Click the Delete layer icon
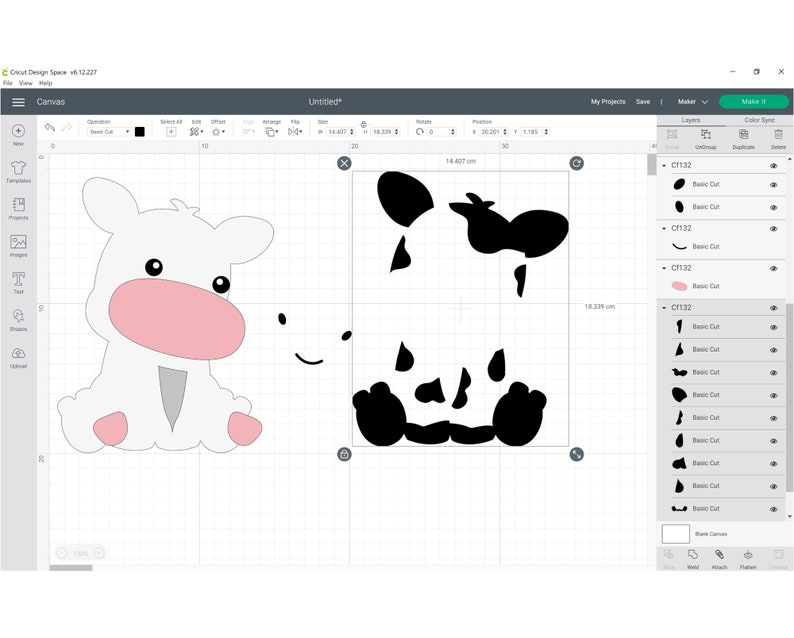Viewport: 794px width, 638px height. pos(778,135)
